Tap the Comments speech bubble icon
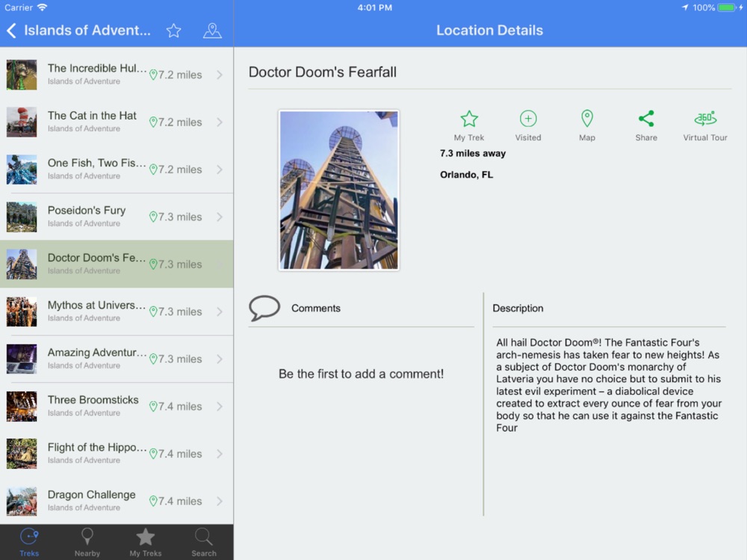 coord(264,308)
